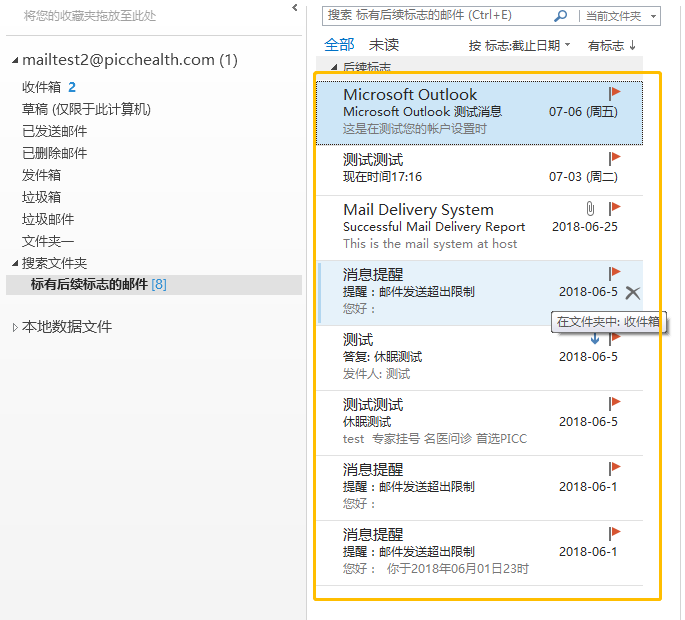This screenshot has height=620, width=685.
Task: Open the 已删除邮件 folder
Action: tap(54, 153)
